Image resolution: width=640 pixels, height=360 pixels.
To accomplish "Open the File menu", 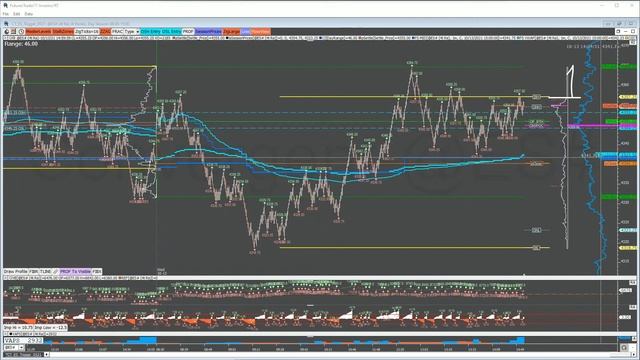I will tap(5, 13).
